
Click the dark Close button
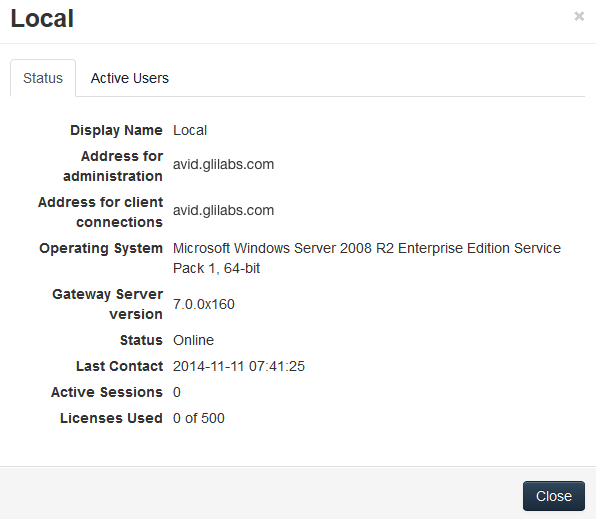pyautogui.click(x=553, y=496)
